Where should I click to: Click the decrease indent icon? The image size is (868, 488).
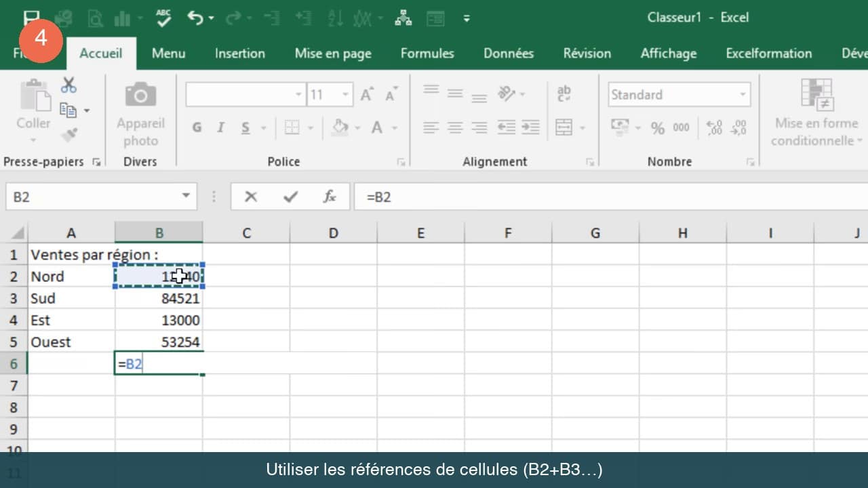506,127
